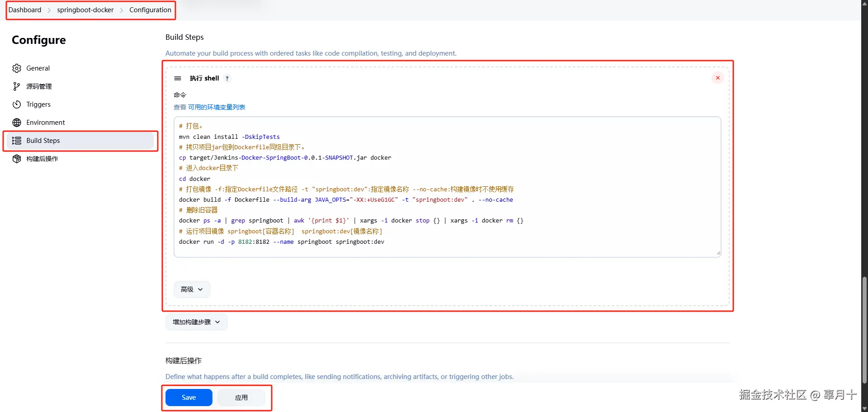Click the 命令 field label
Screen dimensions: 868x412
180,95
